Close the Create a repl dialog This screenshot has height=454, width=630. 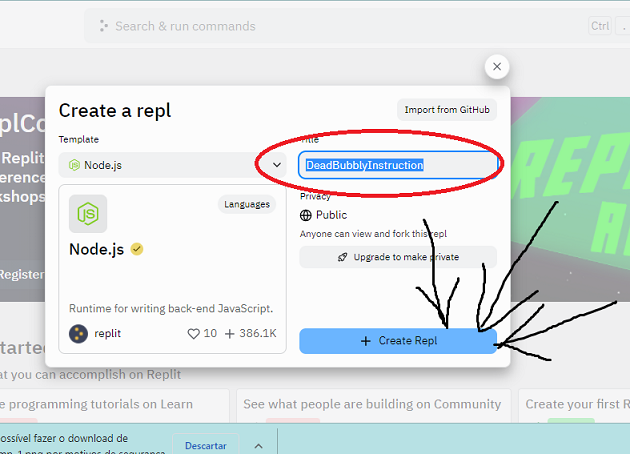(497, 67)
